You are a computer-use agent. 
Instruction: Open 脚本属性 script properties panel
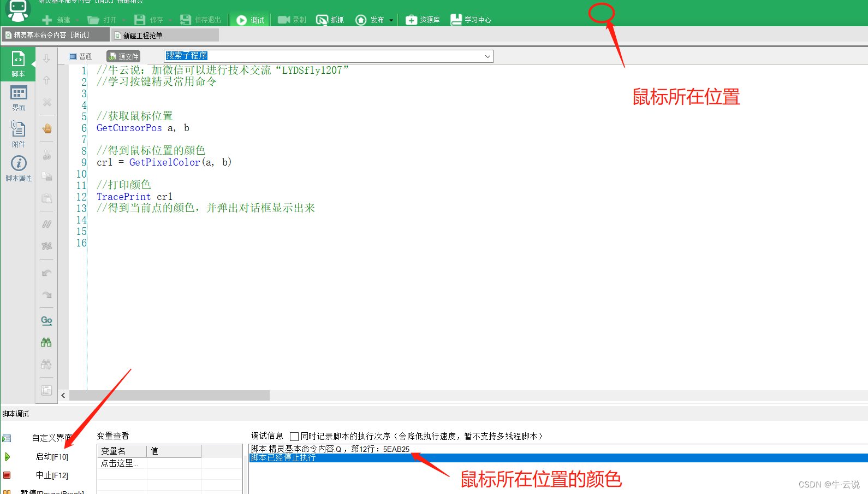point(19,168)
